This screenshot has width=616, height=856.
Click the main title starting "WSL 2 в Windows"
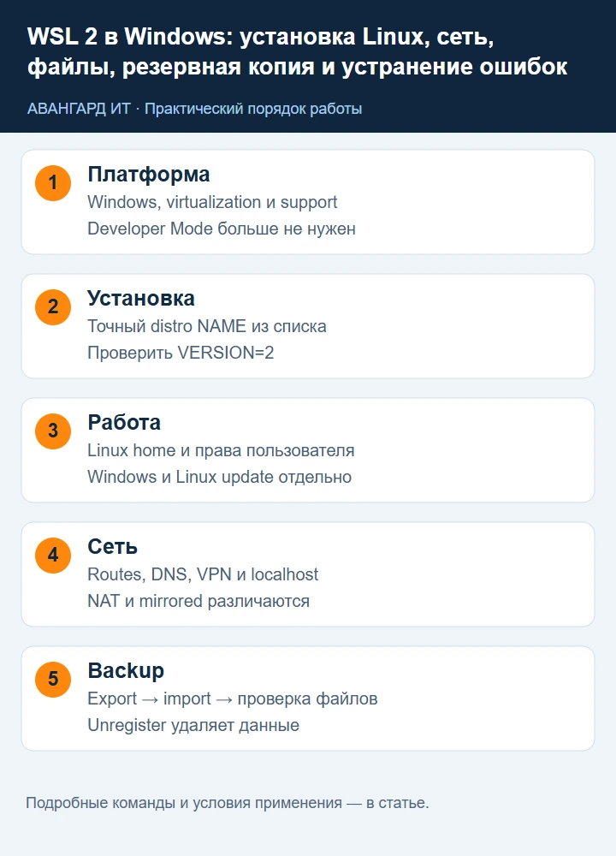298,52
